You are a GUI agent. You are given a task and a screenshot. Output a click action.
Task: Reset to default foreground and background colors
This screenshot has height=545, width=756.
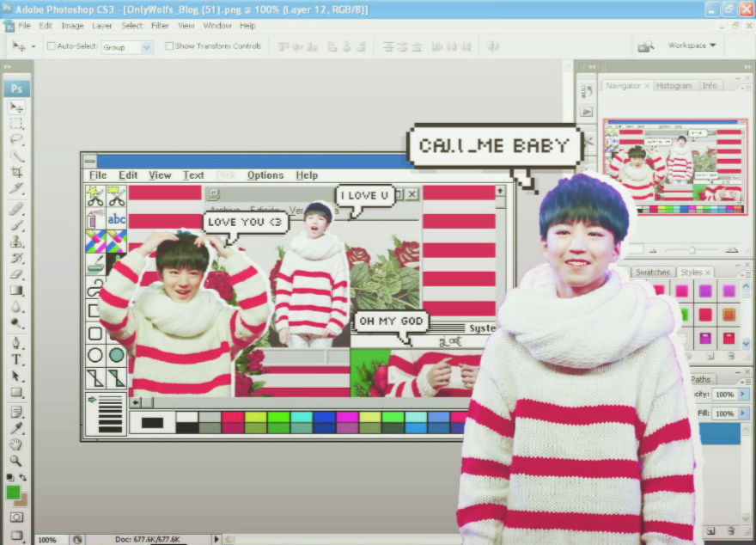click(x=9, y=477)
